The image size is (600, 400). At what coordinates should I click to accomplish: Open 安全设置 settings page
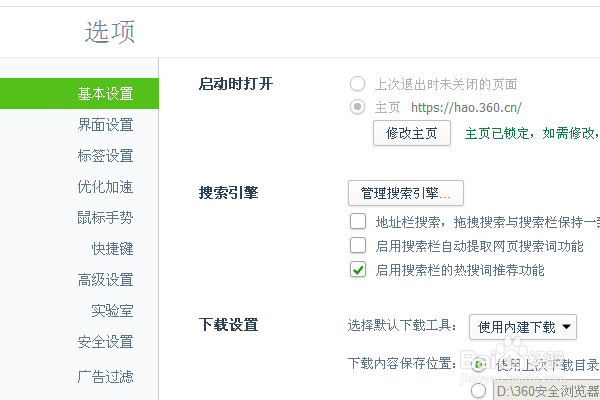(x=105, y=342)
